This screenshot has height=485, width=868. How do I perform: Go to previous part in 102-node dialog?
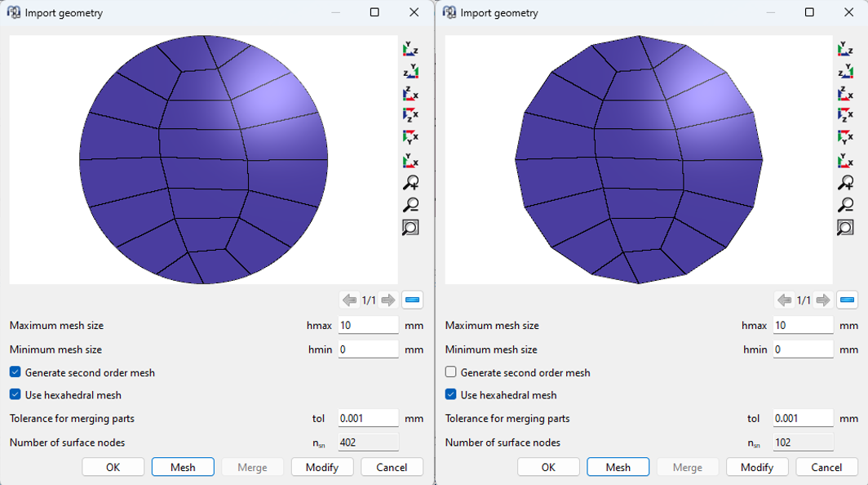click(785, 300)
